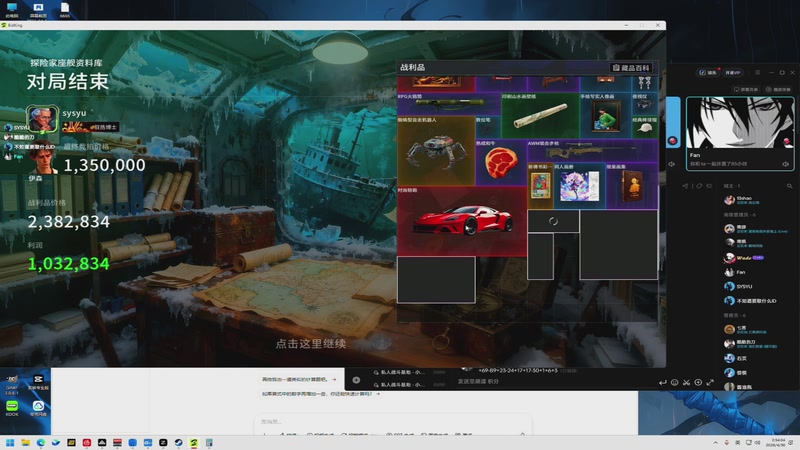
Task: Open the cloud drive desktop shortcut
Action: (38, 408)
